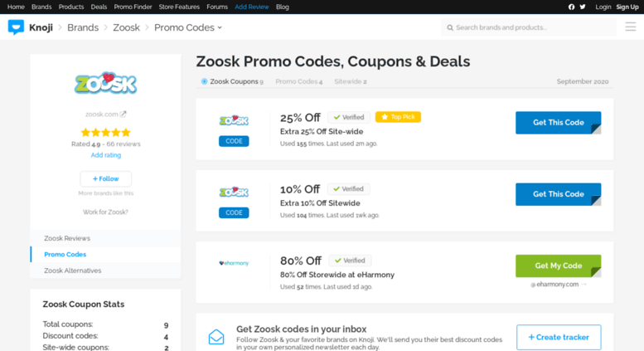Click the search magnifier icon
This screenshot has width=644, height=351.
(x=450, y=27)
